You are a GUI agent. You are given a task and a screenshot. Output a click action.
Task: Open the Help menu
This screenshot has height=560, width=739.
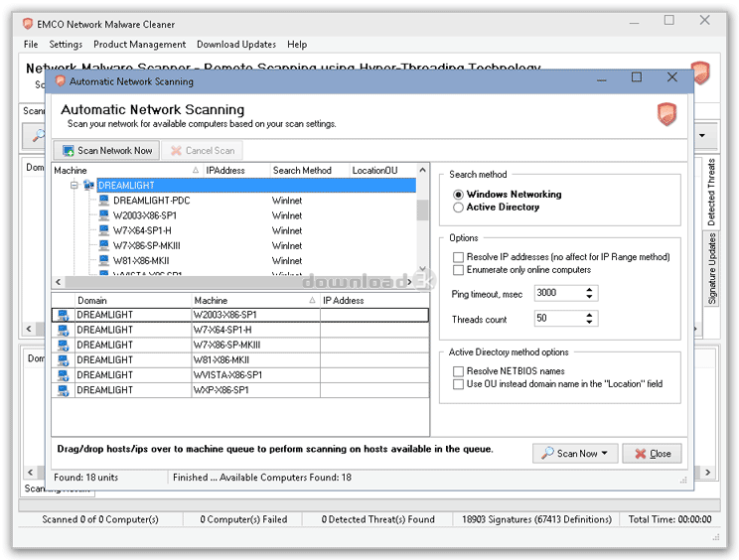297,45
